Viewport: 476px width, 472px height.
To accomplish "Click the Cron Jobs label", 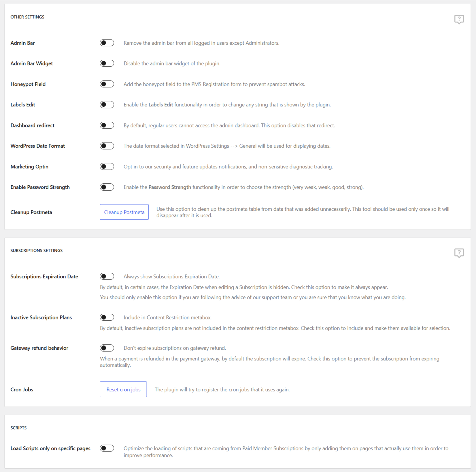I will (x=22, y=389).
